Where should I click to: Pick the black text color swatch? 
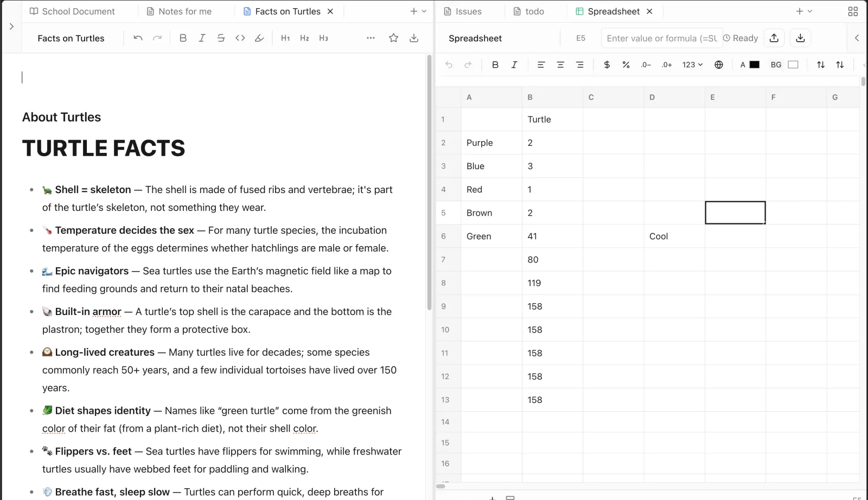point(754,65)
